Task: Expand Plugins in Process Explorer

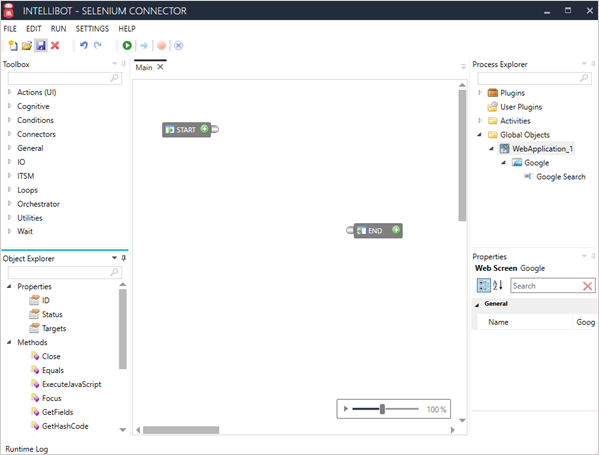Action: 480,92
